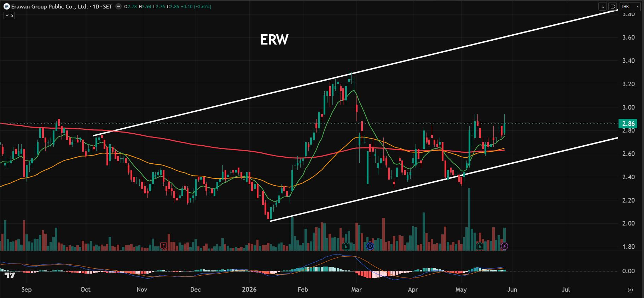Click the 3.20 price axis label
The width and height of the screenshot is (644, 298).
(x=628, y=84)
